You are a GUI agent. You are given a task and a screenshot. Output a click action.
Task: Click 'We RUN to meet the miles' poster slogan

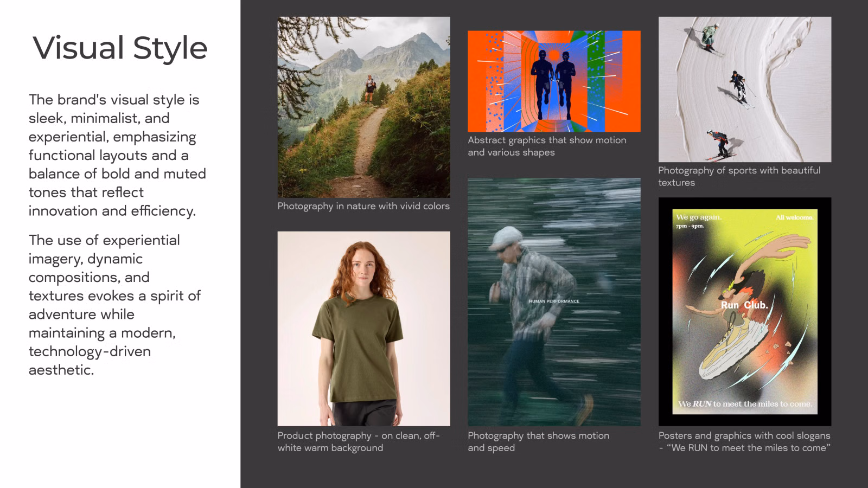tap(745, 404)
